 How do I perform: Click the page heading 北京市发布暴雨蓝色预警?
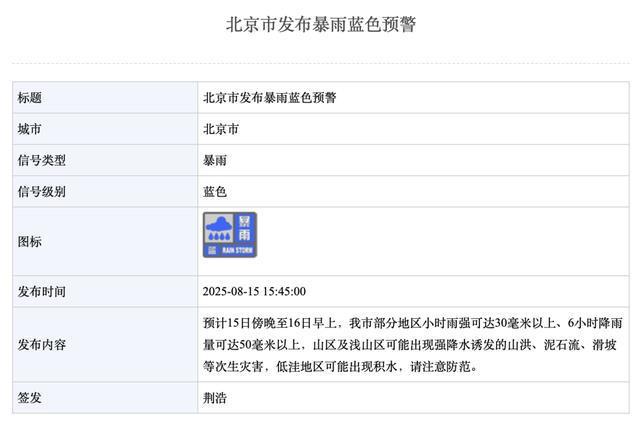320,24
